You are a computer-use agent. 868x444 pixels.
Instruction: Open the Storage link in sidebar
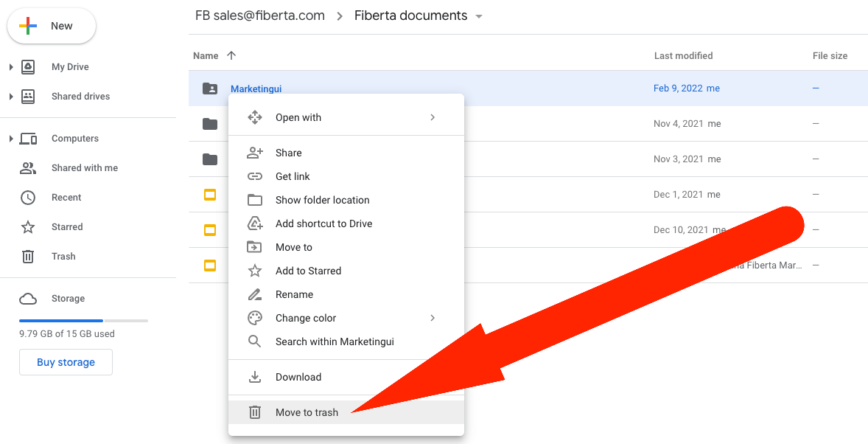[68, 299]
